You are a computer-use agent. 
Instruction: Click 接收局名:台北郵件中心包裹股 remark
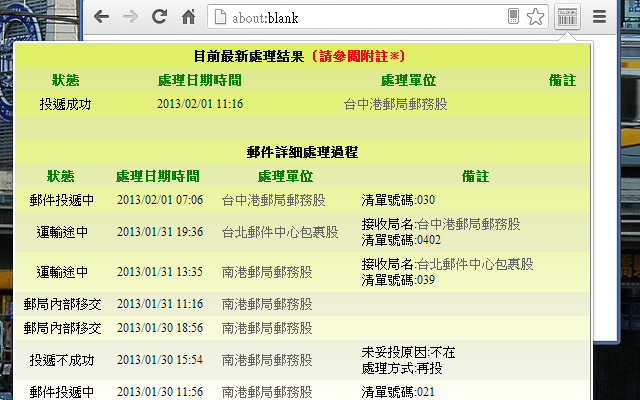click(x=447, y=264)
